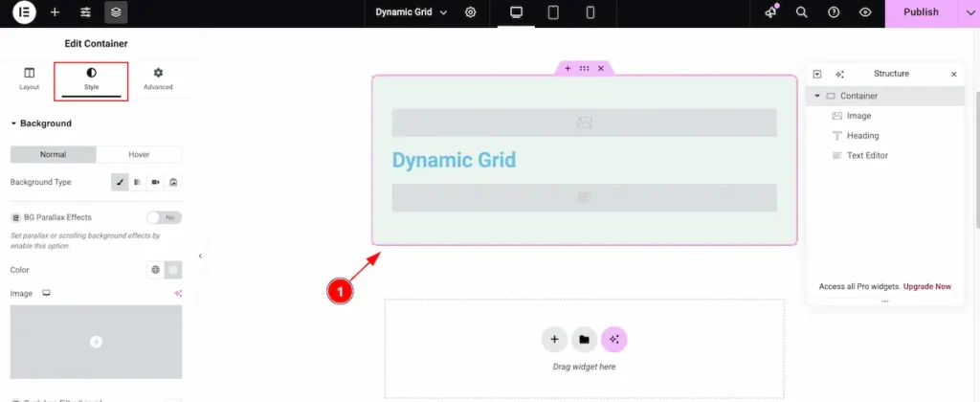Open Site Settings sliders icon
The width and height of the screenshot is (980, 402).
(85, 12)
